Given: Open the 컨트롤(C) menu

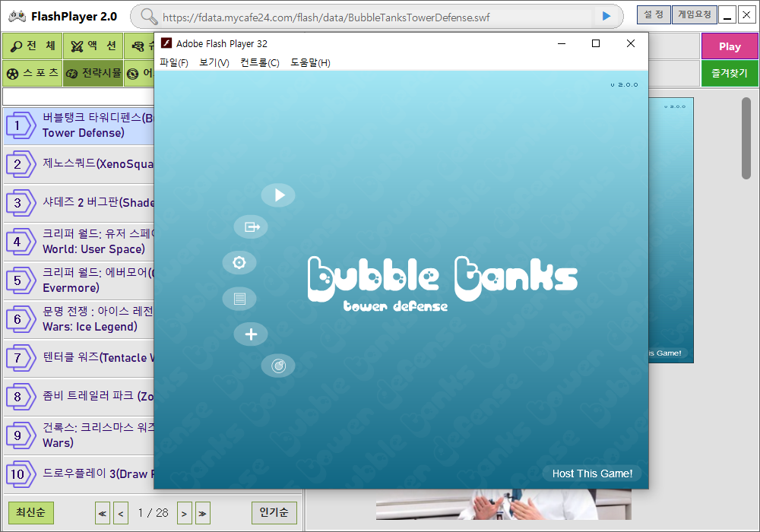Looking at the screenshot, I should tap(260, 62).
